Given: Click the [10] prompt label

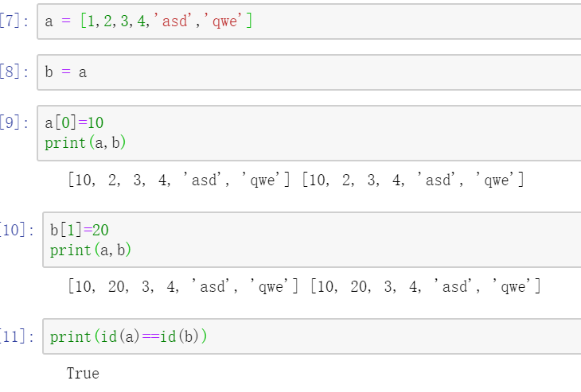Looking at the screenshot, I should (x=17, y=231).
